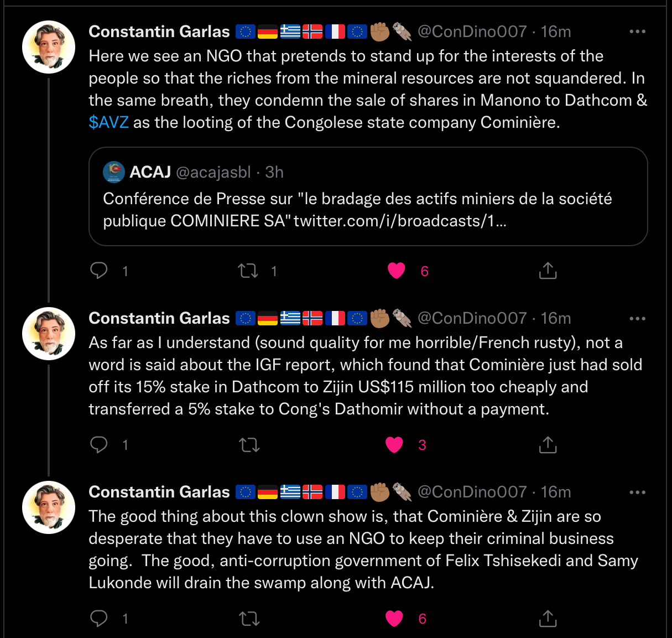Open more options on the third tweet

[x=637, y=492]
